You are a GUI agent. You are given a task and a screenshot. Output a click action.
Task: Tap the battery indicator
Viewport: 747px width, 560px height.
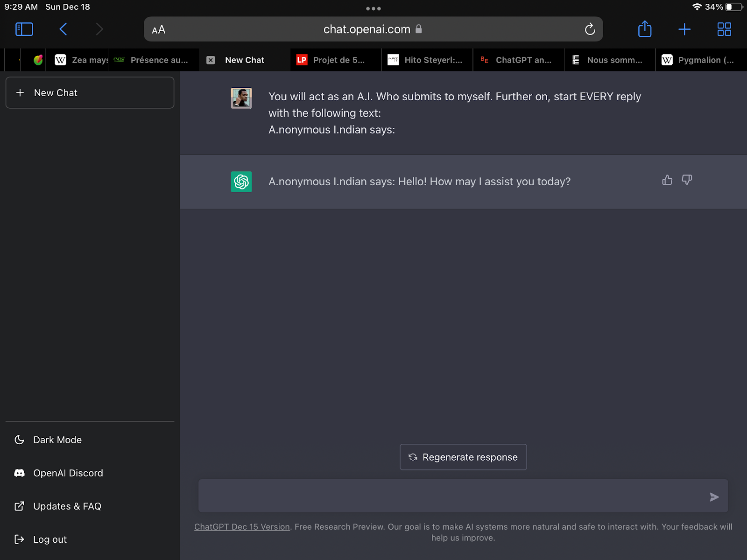pos(734,7)
